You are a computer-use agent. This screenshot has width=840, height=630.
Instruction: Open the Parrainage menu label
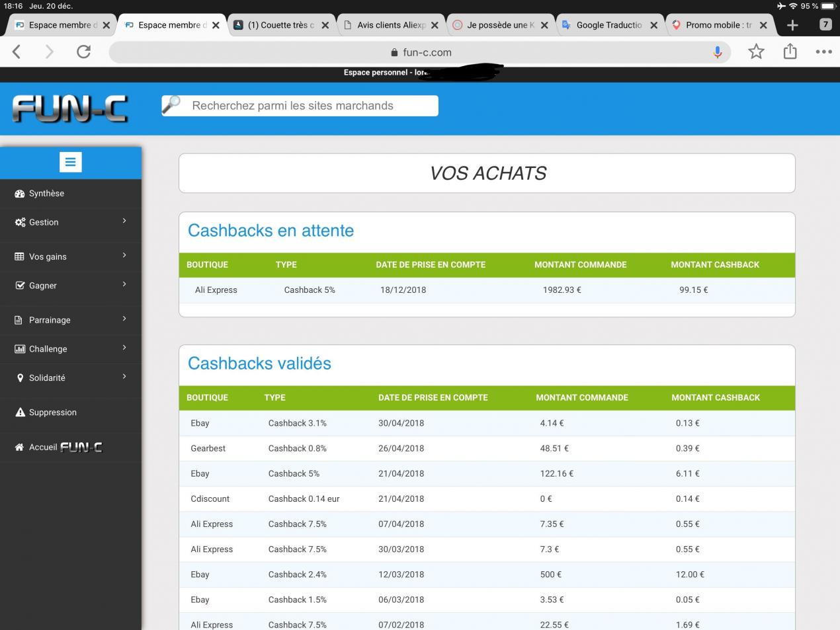pyautogui.click(x=50, y=320)
